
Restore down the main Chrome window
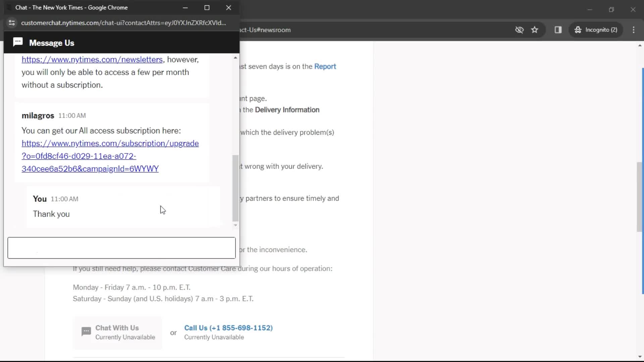pyautogui.click(x=611, y=9)
